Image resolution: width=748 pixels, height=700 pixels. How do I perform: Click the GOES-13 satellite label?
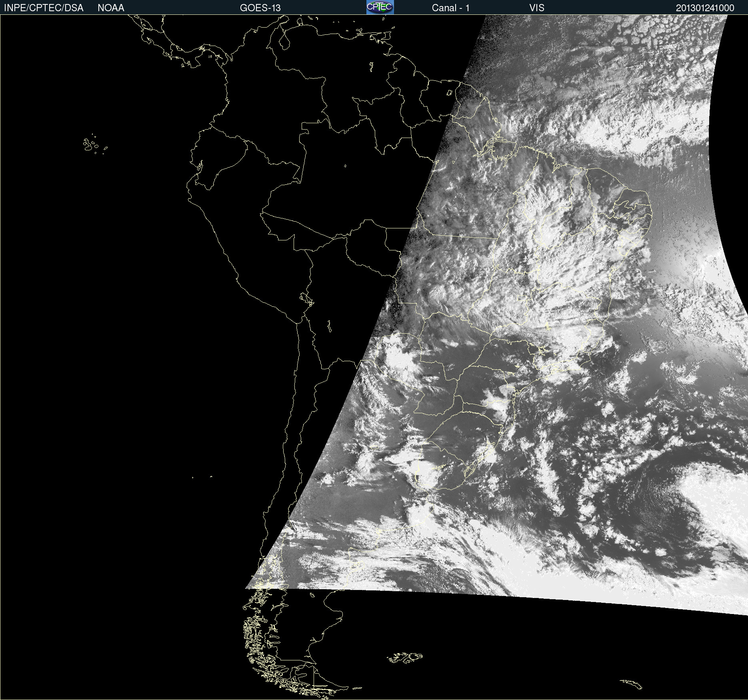260,8
